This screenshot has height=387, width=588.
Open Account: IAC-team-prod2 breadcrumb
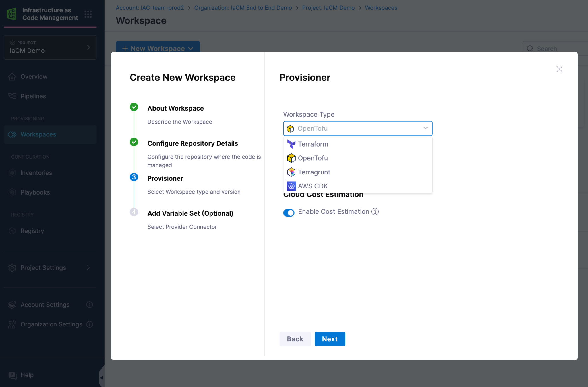[150, 8]
